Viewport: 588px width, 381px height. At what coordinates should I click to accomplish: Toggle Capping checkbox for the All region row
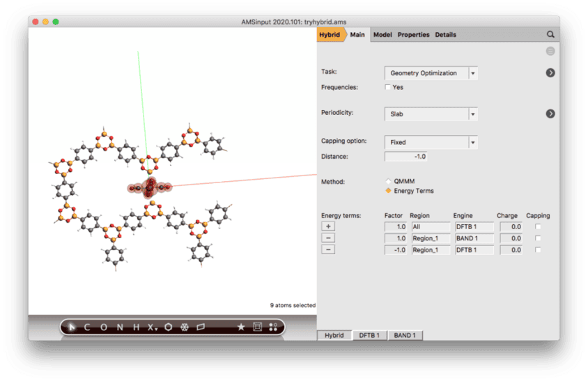[538, 227]
